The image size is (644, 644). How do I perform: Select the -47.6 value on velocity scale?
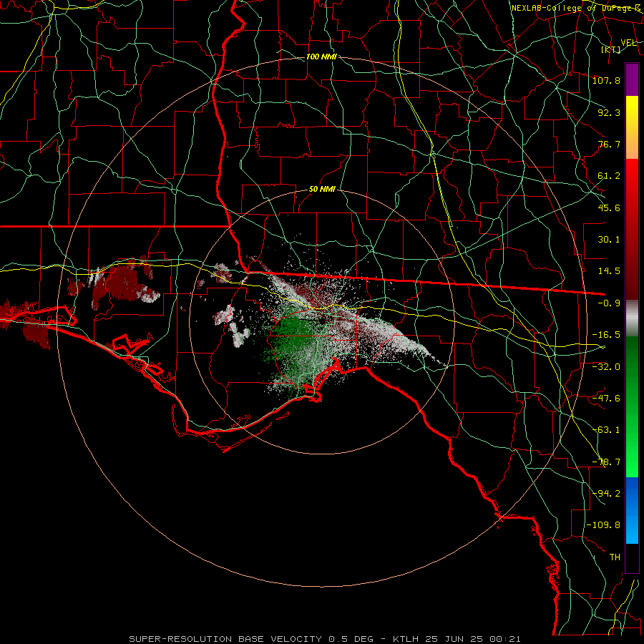(x=606, y=399)
